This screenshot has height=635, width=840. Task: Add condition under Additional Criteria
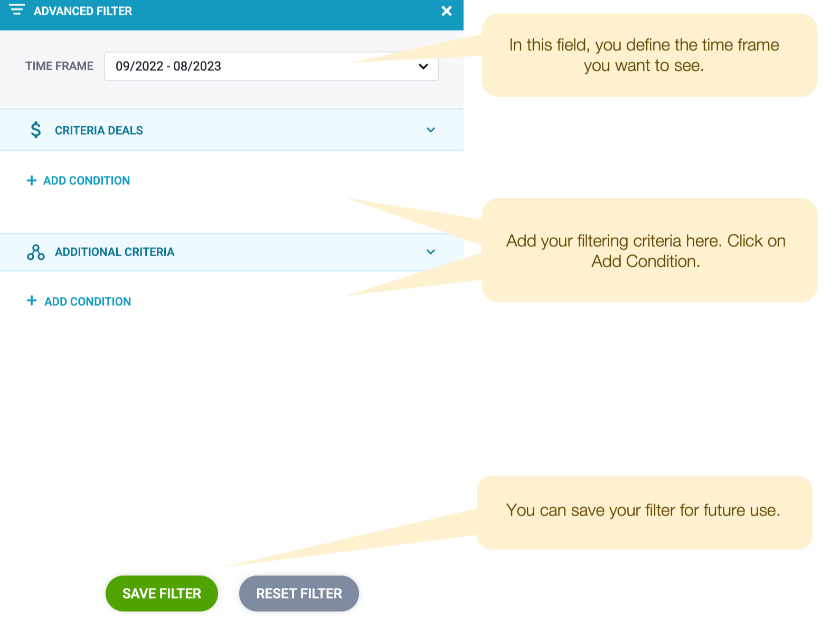[79, 302]
